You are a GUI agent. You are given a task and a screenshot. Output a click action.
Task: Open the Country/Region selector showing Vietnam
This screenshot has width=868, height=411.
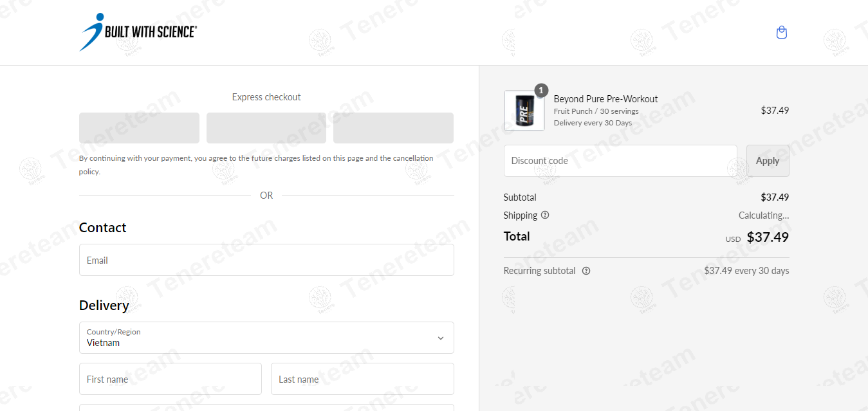(257, 338)
